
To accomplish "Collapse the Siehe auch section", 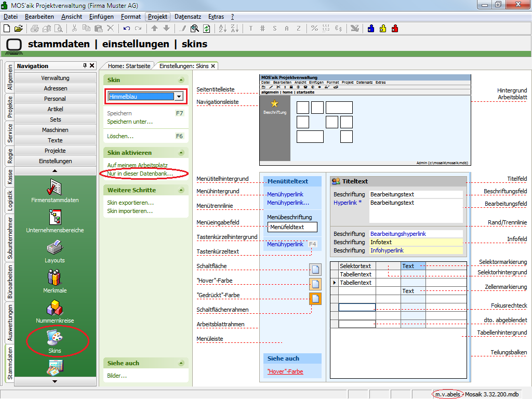I will tap(181, 363).
